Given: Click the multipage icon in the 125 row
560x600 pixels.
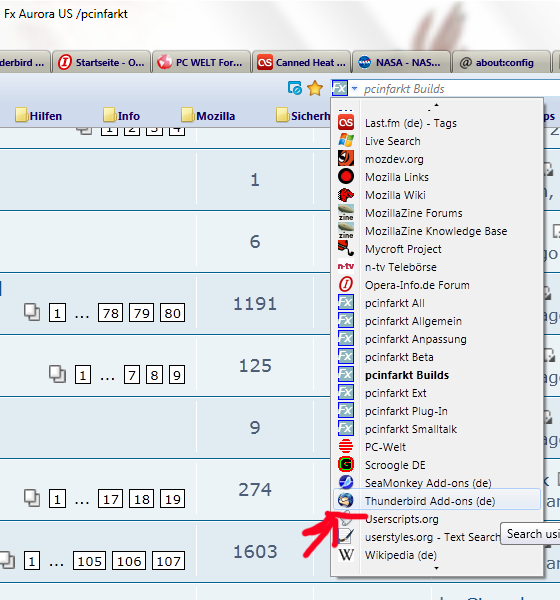Looking at the screenshot, I should [57, 374].
